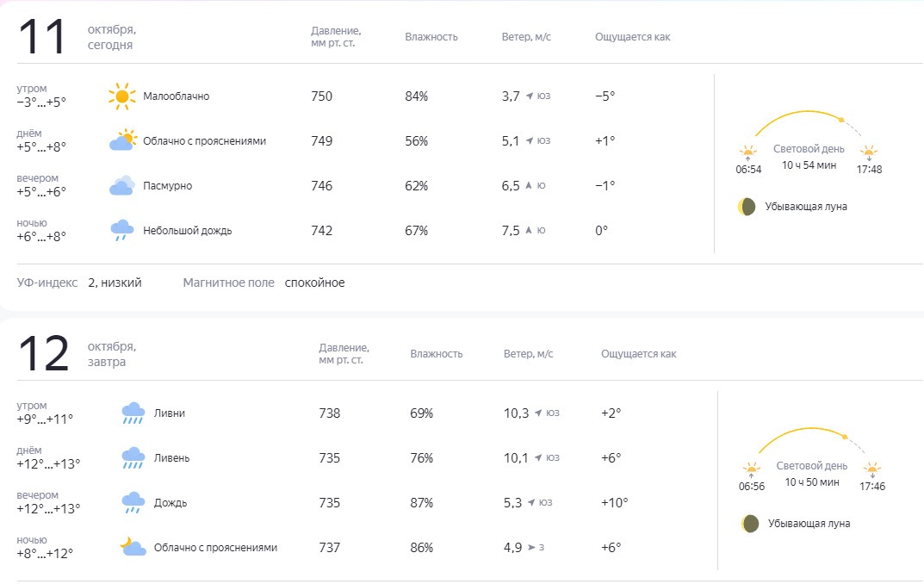Click the Пасмурно cloud icon

point(122,185)
